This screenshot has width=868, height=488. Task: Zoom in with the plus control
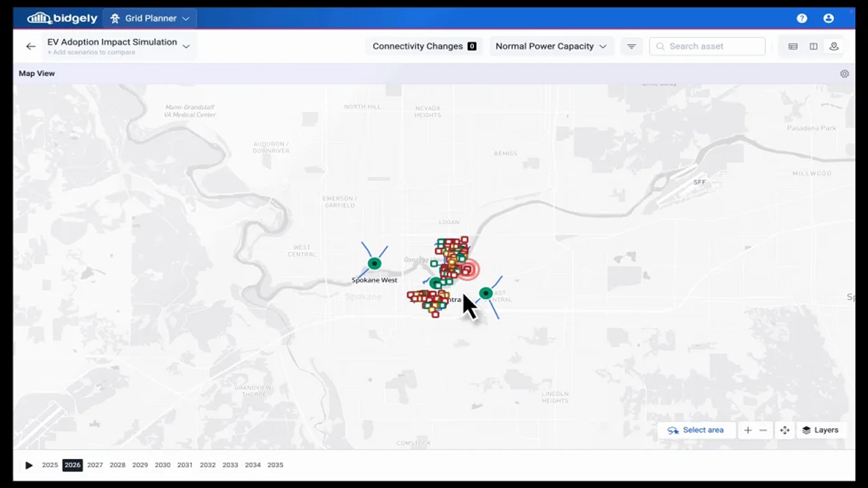pos(747,430)
